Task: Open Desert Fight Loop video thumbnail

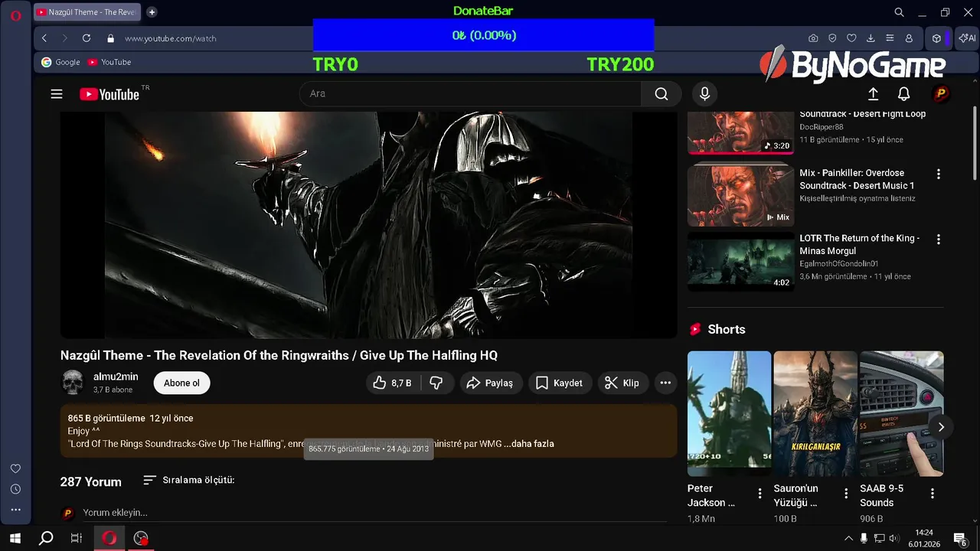Action: coord(740,133)
